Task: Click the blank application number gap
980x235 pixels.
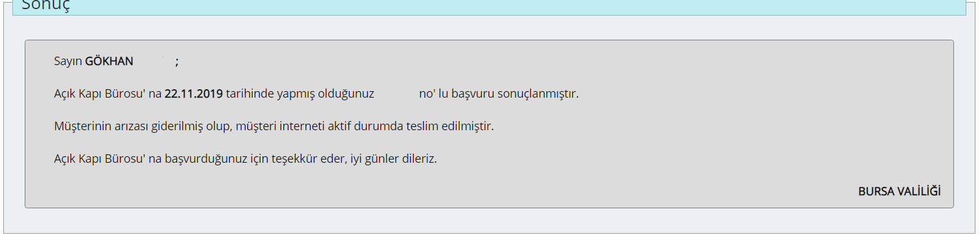Action: point(396,94)
